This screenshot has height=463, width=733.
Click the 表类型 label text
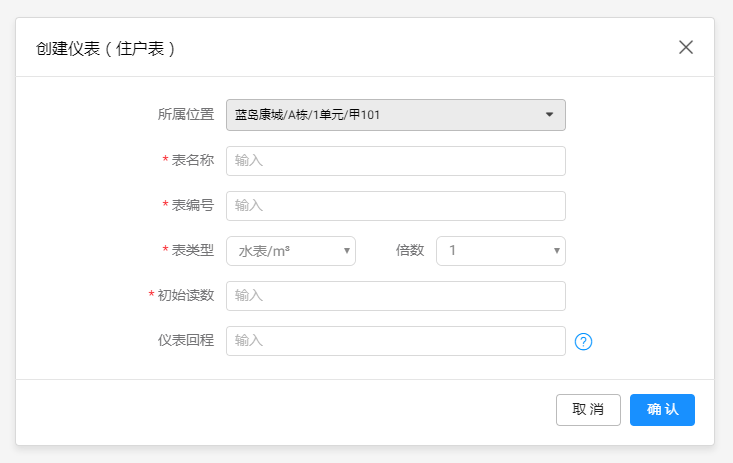point(192,251)
